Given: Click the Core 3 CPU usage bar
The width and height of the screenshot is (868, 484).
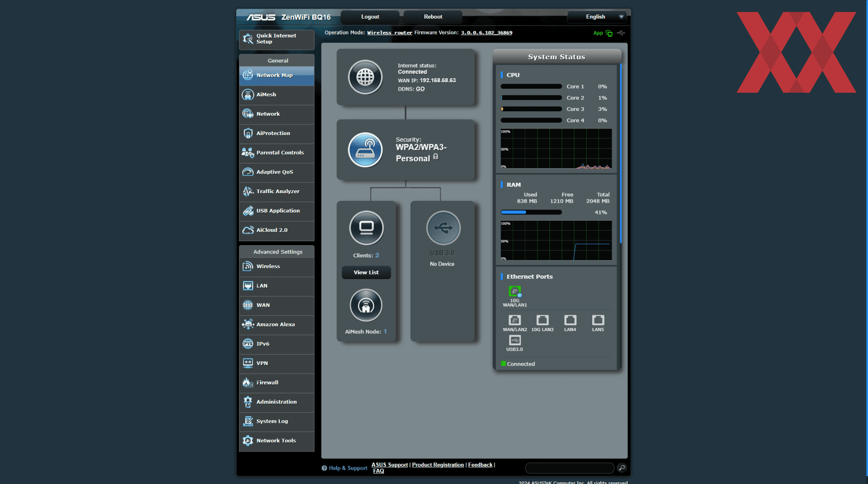Looking at the screenshot, I should tap(531, 109).
